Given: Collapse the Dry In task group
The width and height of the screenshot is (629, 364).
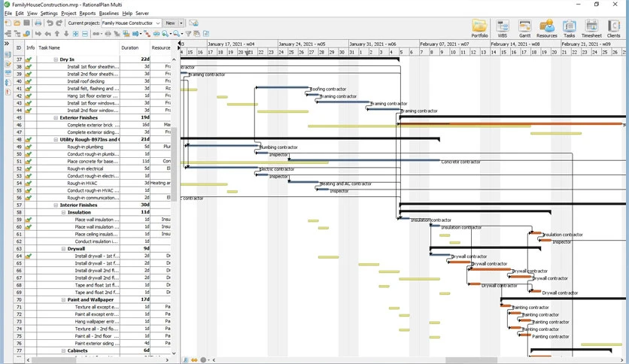Looking at the screenshot, I should click(x=56, y=59).
